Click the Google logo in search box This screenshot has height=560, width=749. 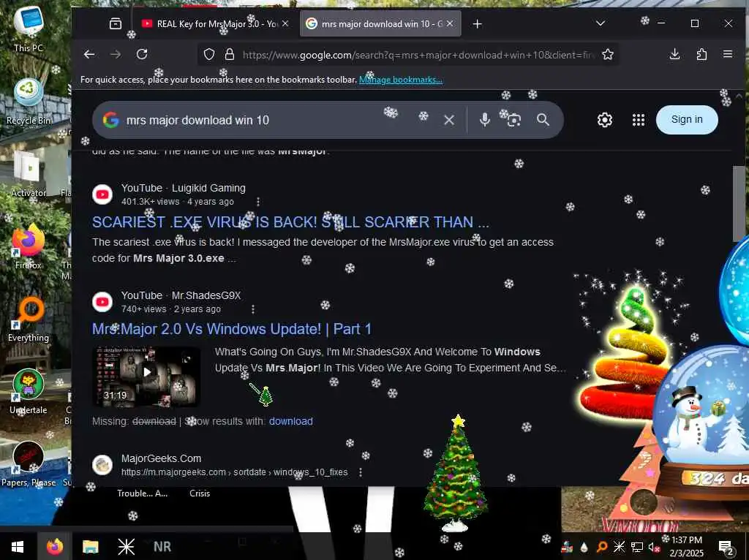[x=111, y=120]
